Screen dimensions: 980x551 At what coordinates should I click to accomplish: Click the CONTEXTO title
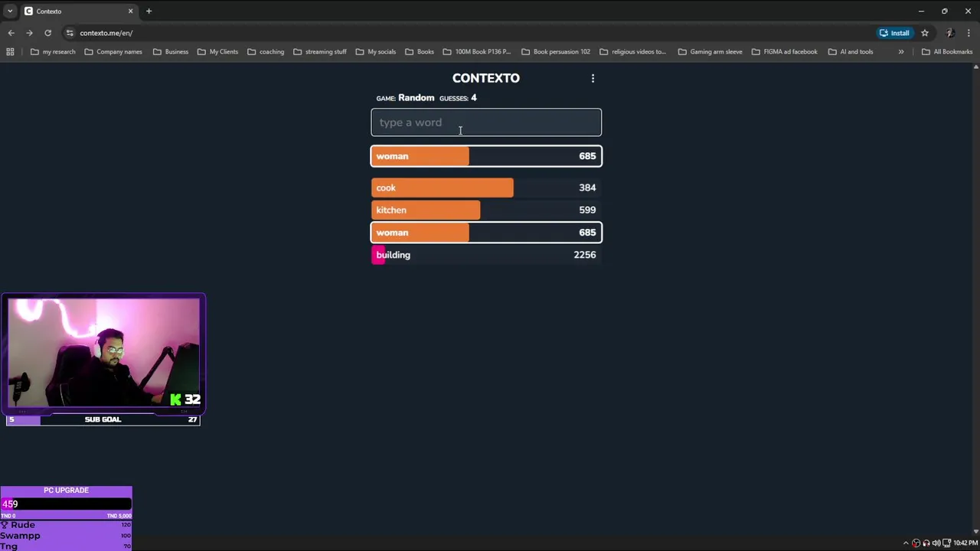point(486,78)
